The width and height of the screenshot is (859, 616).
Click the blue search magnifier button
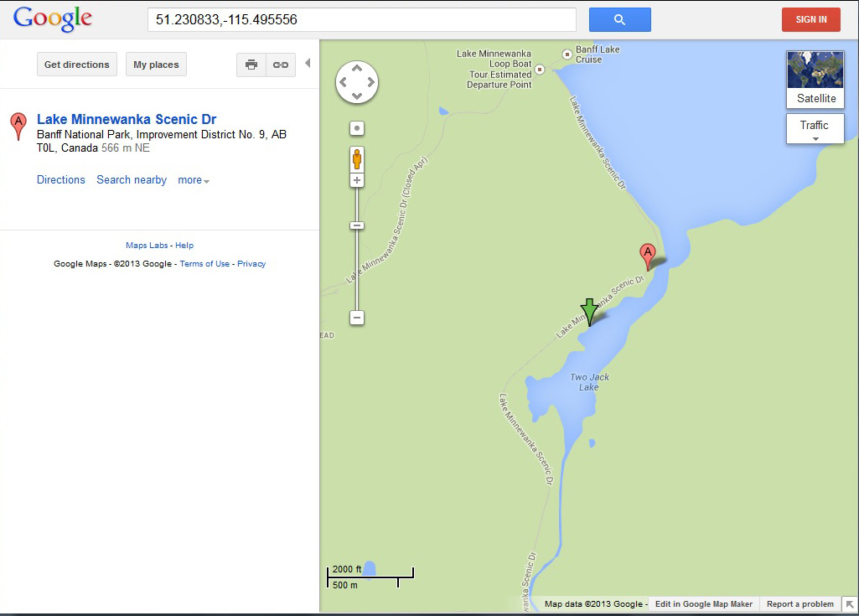click(x=619, y=20)
